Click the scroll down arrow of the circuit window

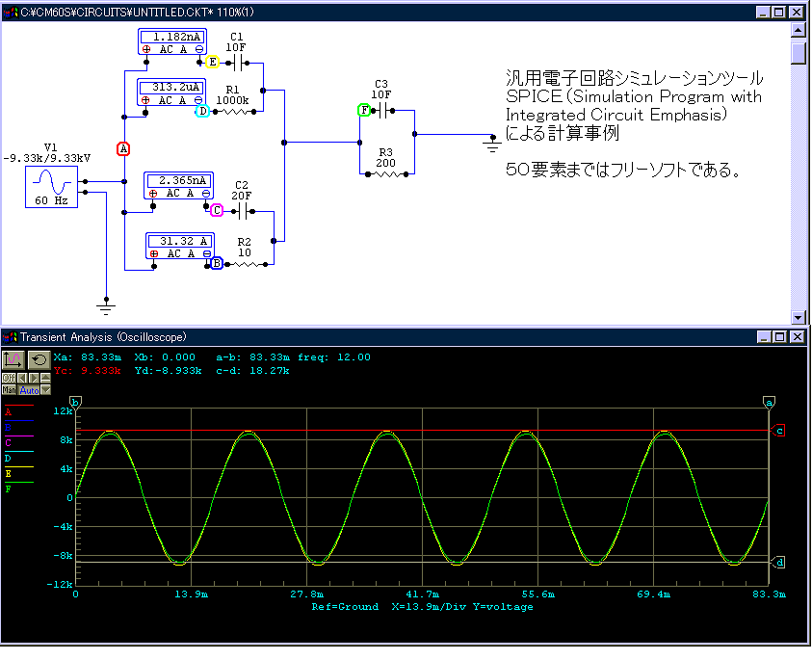click(x=798, y=317)
